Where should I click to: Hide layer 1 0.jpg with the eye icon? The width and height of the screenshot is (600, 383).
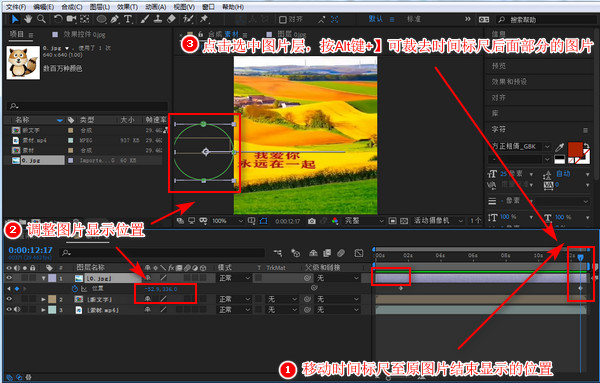(x=9, y=278)
